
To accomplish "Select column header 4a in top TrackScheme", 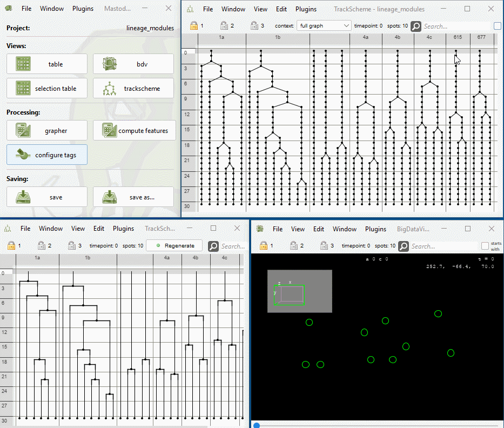I will [x=366, y=37].
